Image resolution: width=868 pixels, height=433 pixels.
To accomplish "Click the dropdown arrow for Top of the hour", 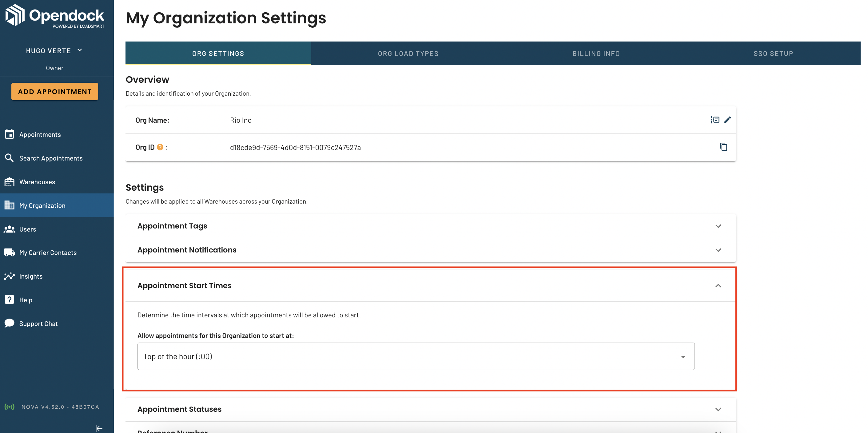I will pos(683,356).
